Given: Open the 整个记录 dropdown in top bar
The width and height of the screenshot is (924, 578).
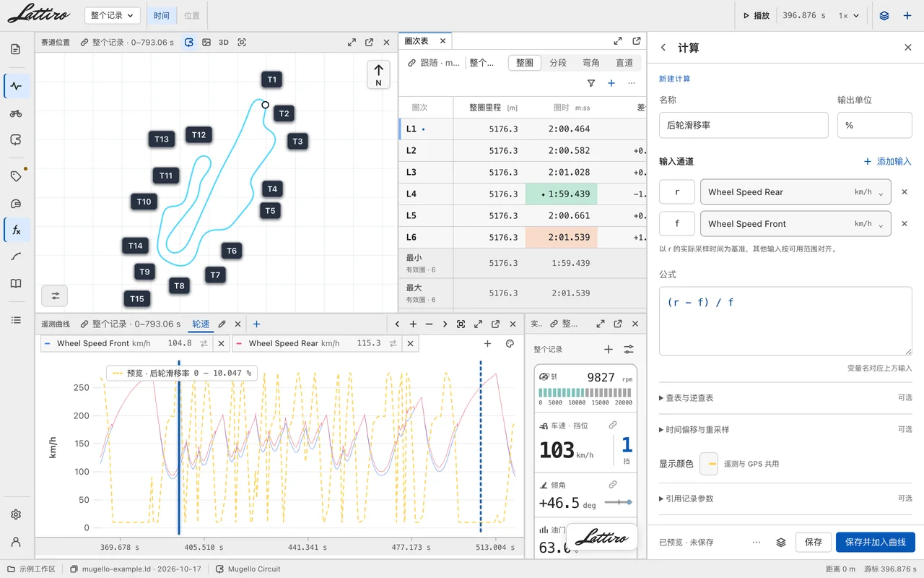Looking at the screenshot, I should click(x=113, y=15).
